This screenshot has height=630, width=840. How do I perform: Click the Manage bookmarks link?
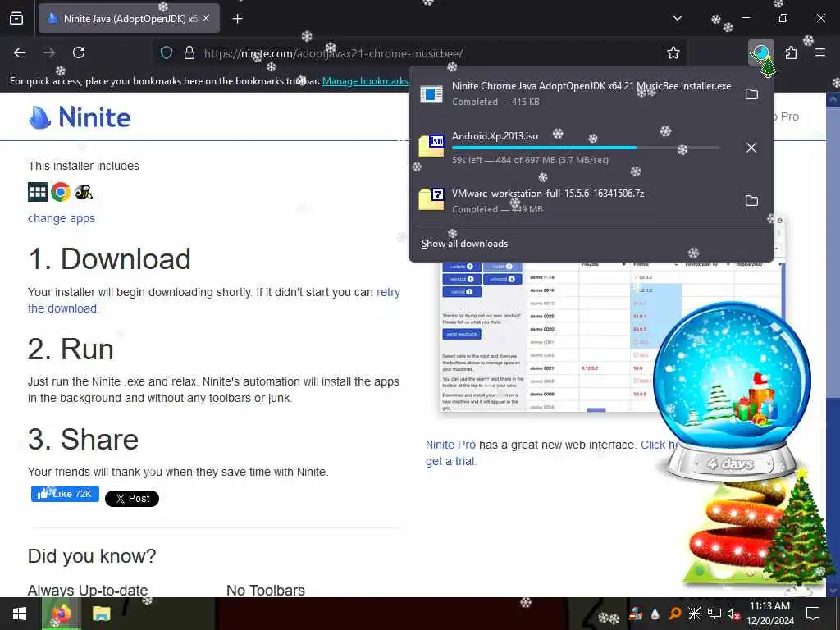point(365,81)
